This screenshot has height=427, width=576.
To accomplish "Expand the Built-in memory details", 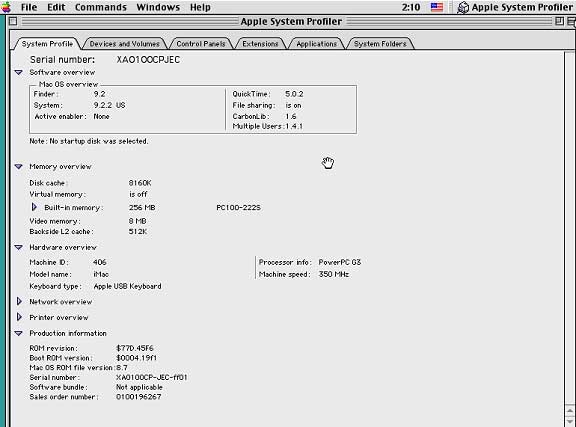I will (x=34, y=207).
